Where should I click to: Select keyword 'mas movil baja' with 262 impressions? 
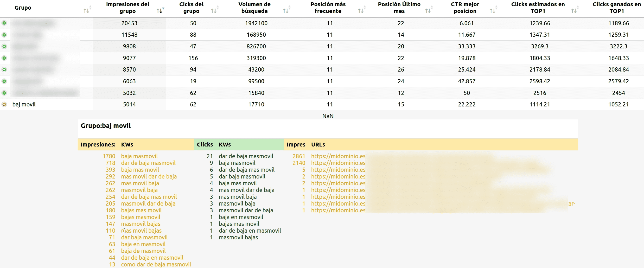pyautogui.click(x=140, y=183)
